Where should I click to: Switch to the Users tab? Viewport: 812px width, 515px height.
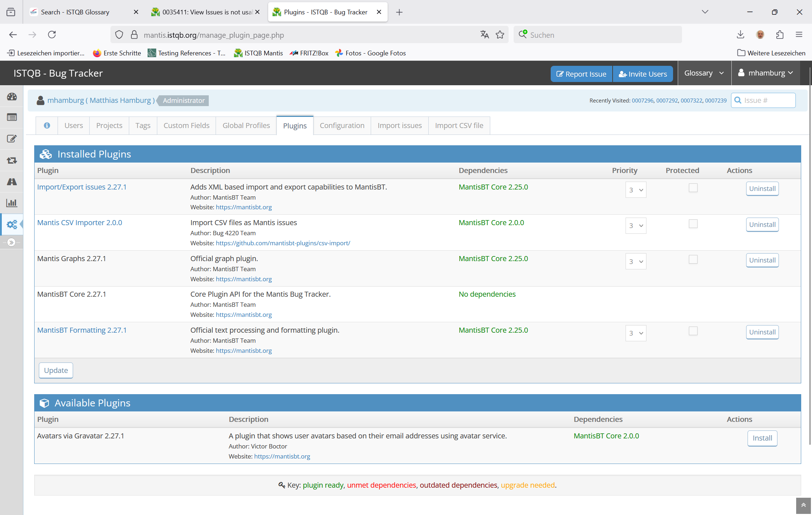pyautogui.click(x=73, y=126)
